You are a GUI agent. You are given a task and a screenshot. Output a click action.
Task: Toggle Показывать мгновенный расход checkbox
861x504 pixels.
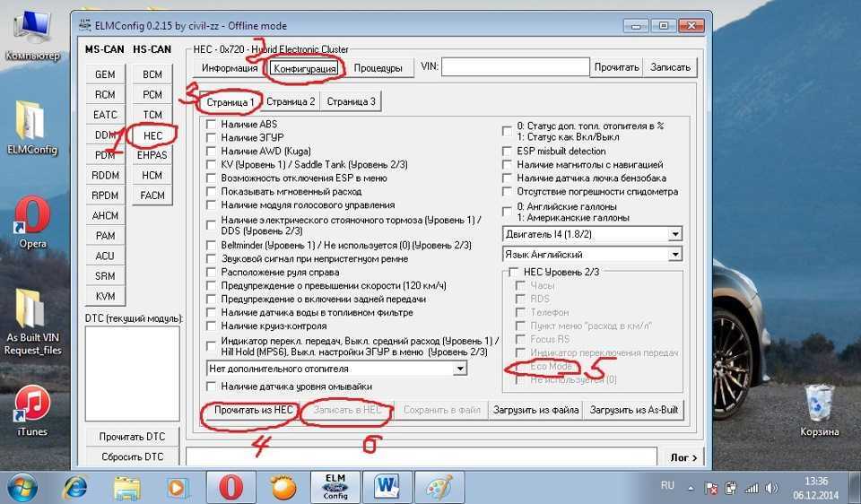tap(211, 192)
